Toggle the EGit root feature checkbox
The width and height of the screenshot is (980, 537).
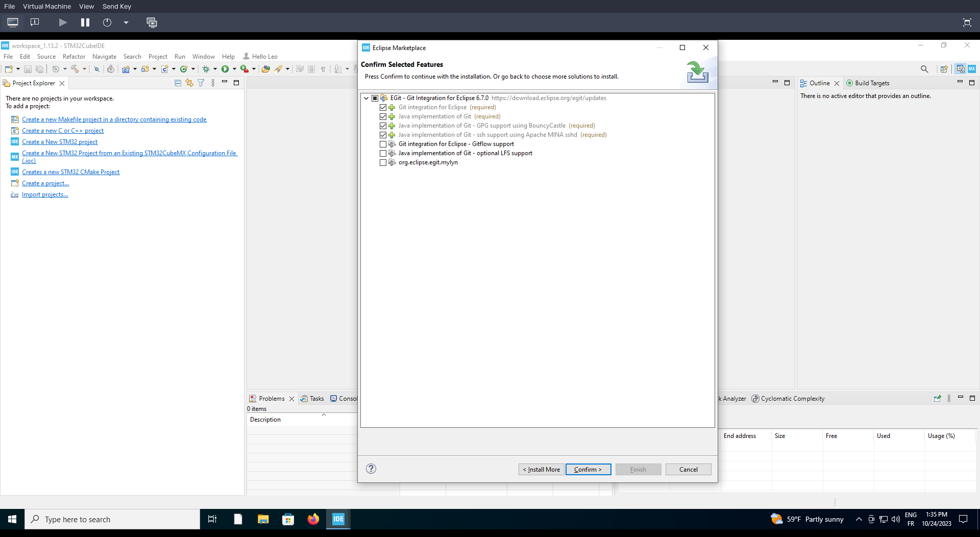pos(375,98)
